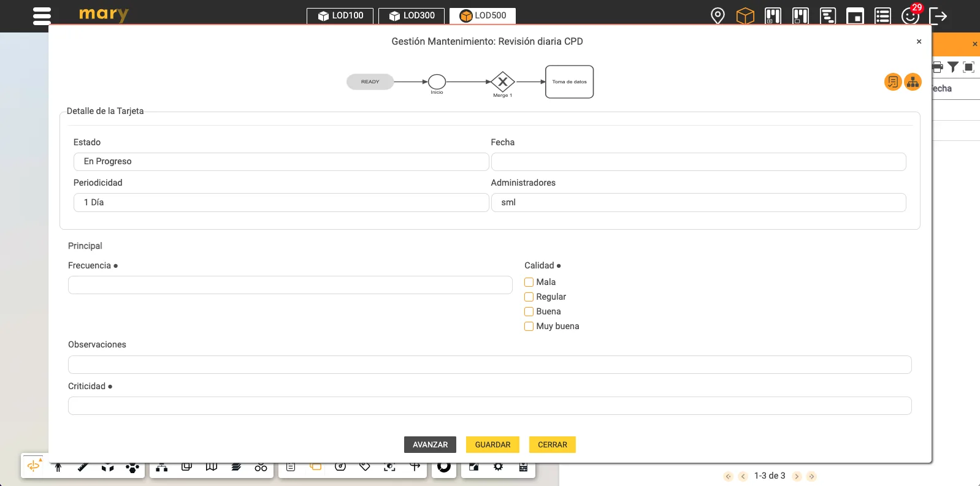
Task: Click the Fecha field in the card details
Action: [x=699, y=162]
